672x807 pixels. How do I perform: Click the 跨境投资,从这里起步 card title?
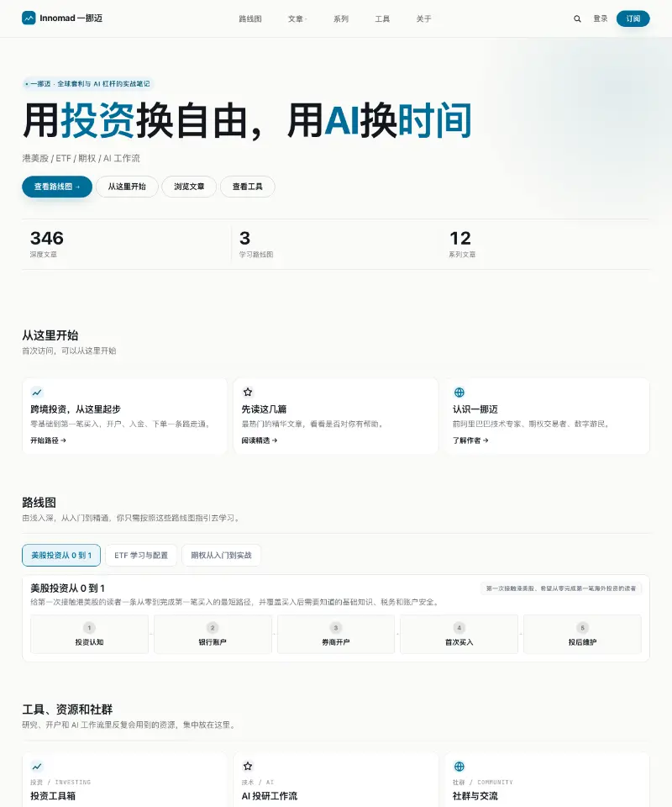click(76, 409)
